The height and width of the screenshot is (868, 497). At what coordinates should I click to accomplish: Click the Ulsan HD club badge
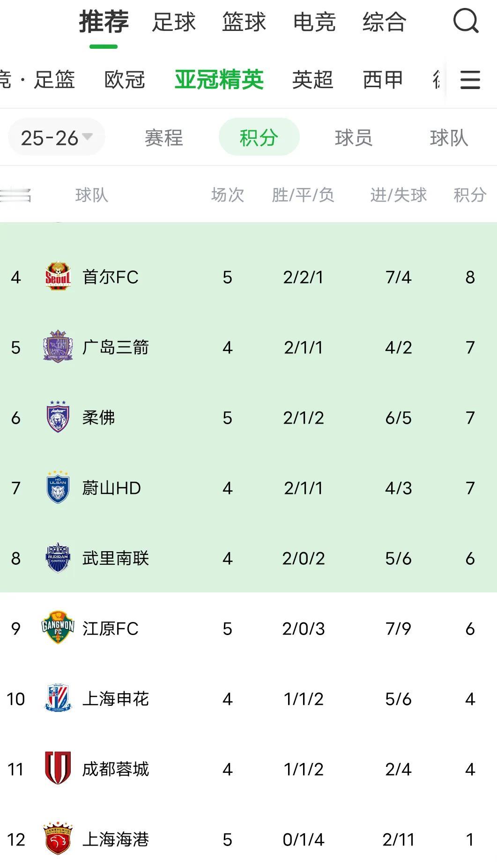click(x=59, y=488)
